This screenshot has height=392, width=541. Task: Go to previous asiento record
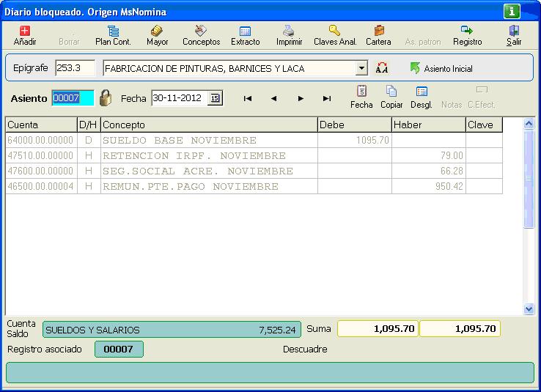[x=274, y=99]
